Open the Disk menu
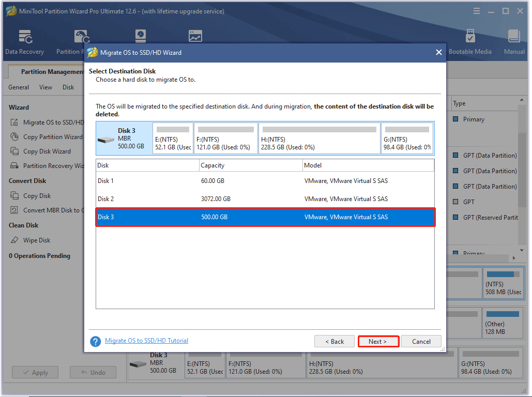532x397 pixels. [x=68, y=87]
